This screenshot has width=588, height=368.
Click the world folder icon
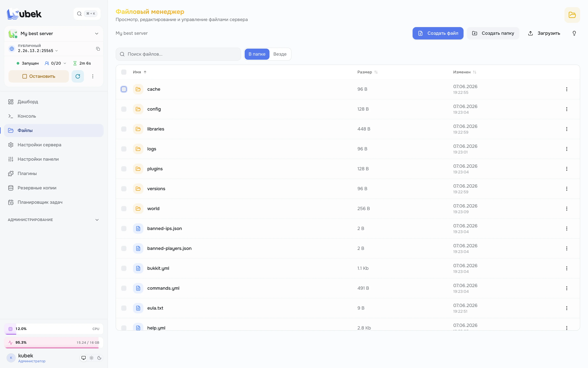point(138,209)
